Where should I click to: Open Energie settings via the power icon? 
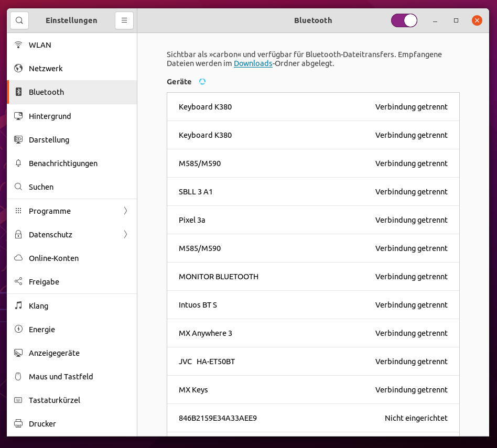click(17, 329)
